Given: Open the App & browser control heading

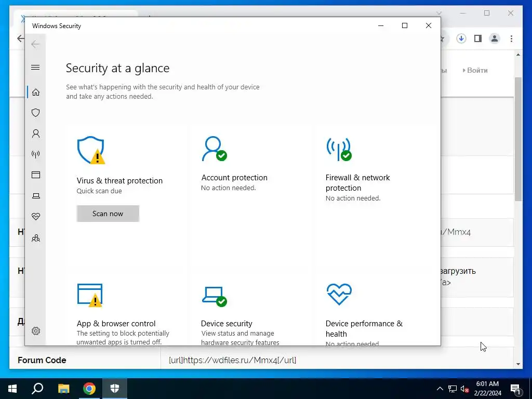Looking at the screenshot, I should [x=116, y=323].
